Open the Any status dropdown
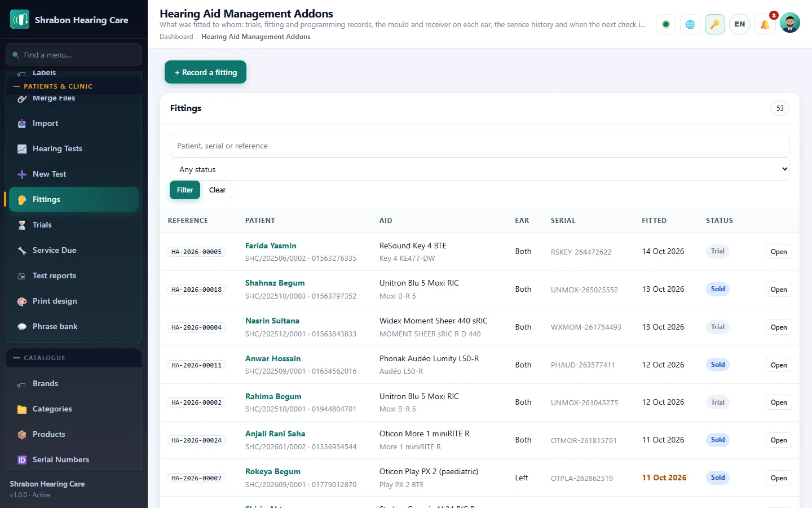This screenshot has height=508, width=812. (x=480, y=169)
